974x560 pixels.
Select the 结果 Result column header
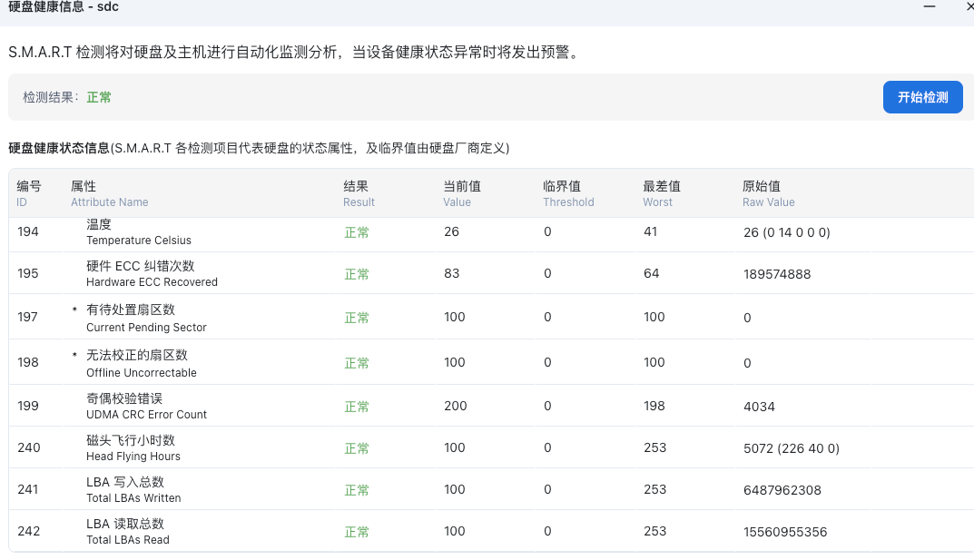tap(359, 193)
